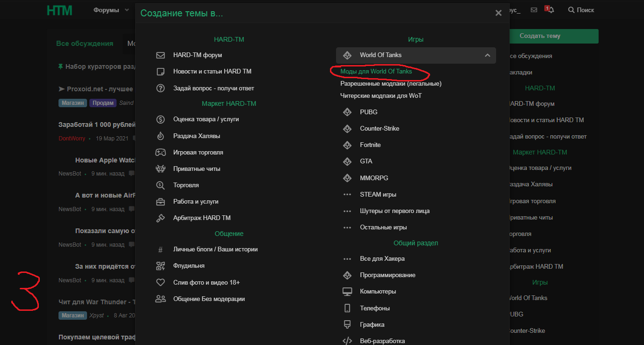
Task: Click the game icon next to Fortnite
Action: point(347,145)
